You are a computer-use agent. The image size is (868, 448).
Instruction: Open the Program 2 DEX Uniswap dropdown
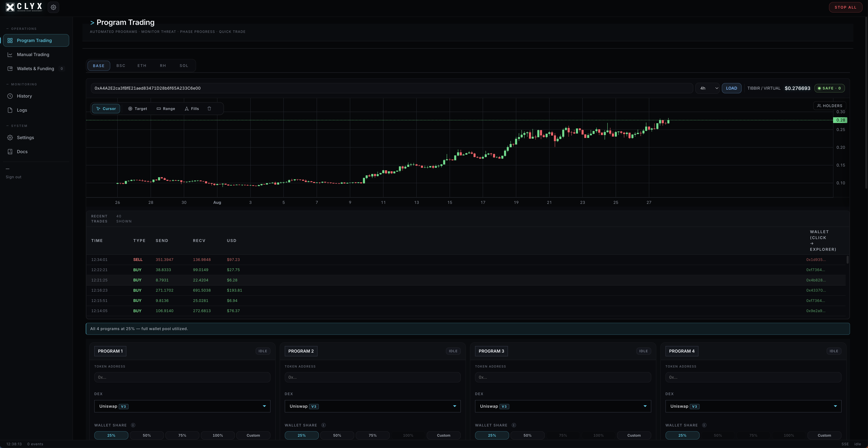coord(373,406)
